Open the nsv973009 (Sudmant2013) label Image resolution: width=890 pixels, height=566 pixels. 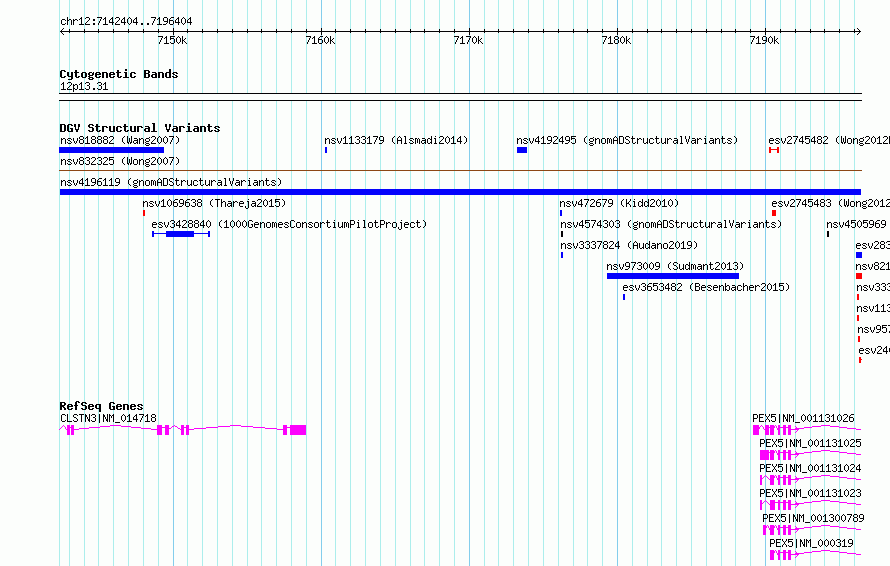click(x=675, y=266)
